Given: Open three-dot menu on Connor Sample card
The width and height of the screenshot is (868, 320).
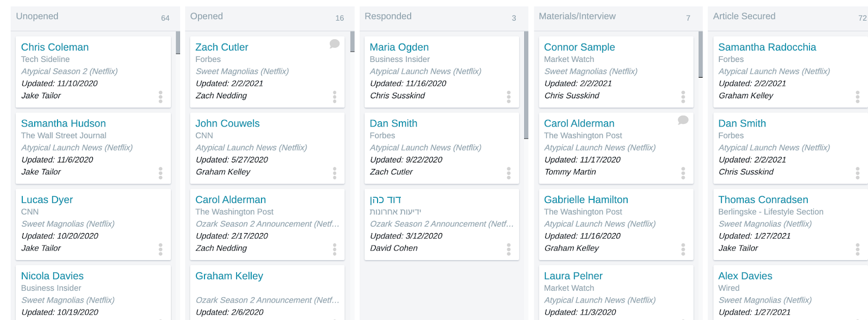Looking at the screenshot, I should [x=683, y=97].
